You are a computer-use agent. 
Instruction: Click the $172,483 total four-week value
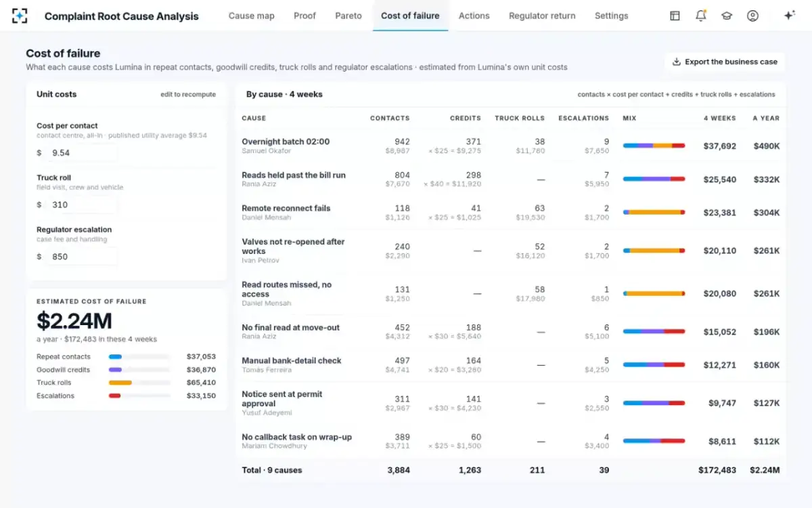click(x=717, y=470)
